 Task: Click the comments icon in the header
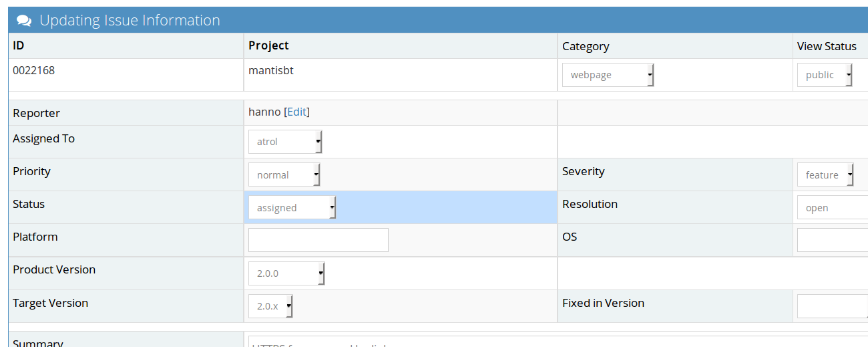tap(24, 21)
